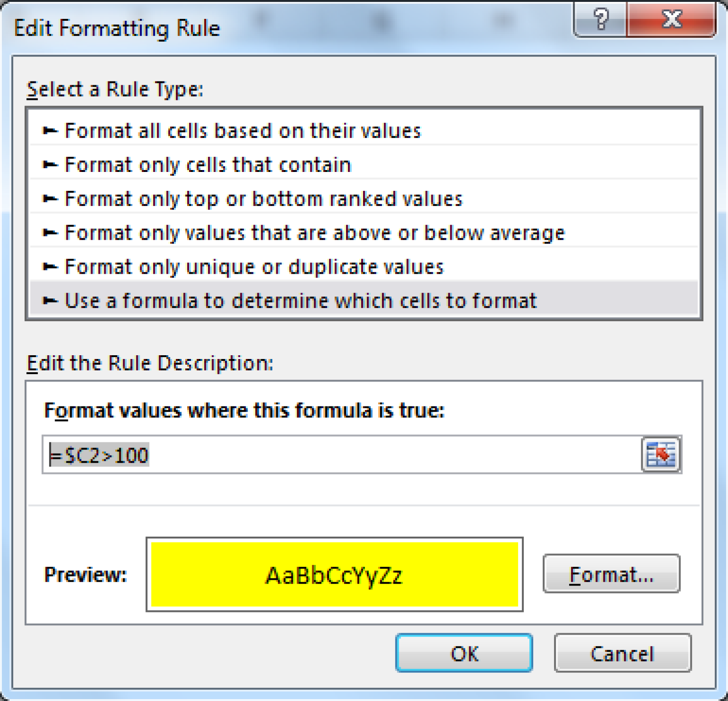Viewport: 728px width, 701px height.
Task: Click the formula box containing =$C2>100
Action: (341, 455)
